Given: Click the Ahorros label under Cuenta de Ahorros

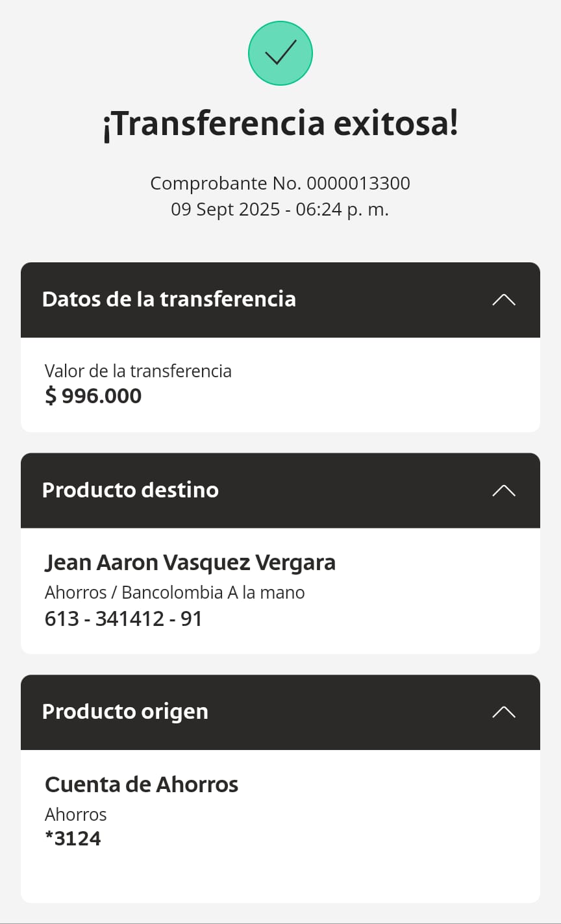Looking at the screenshot, I should 76,814.
